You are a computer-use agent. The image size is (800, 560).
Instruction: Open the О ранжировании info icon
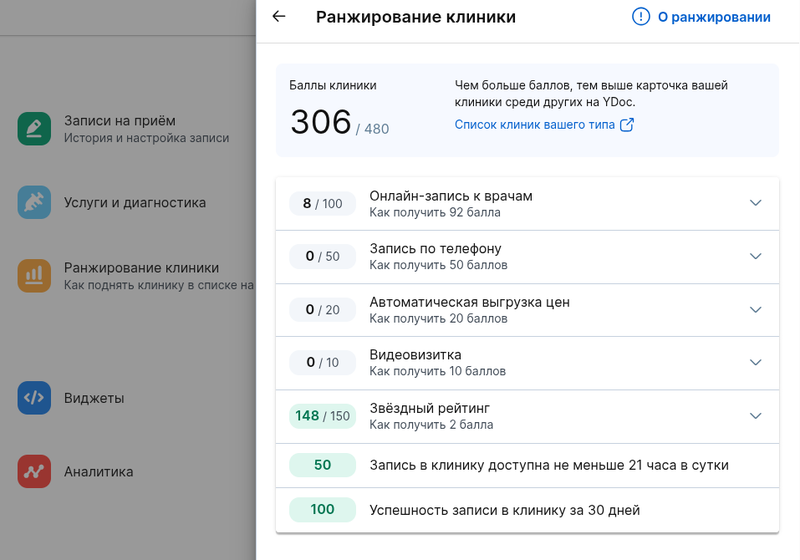tap(641, 16)
